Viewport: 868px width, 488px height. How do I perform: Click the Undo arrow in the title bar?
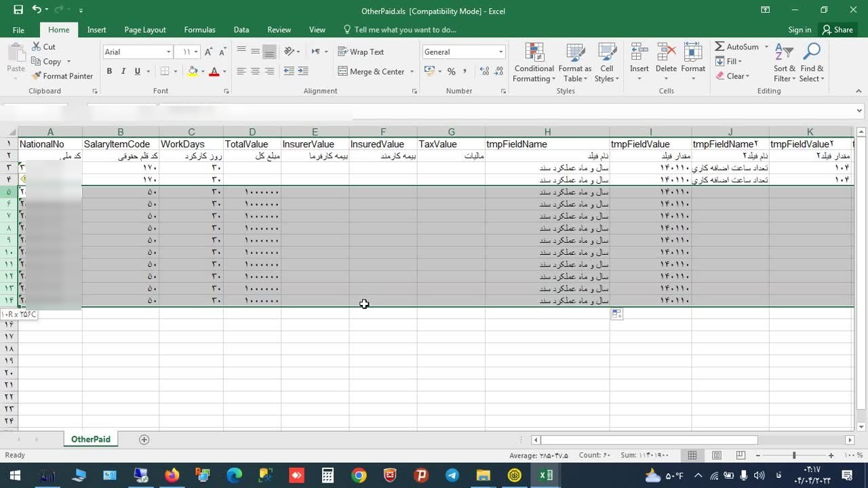(x=36, y=10)
